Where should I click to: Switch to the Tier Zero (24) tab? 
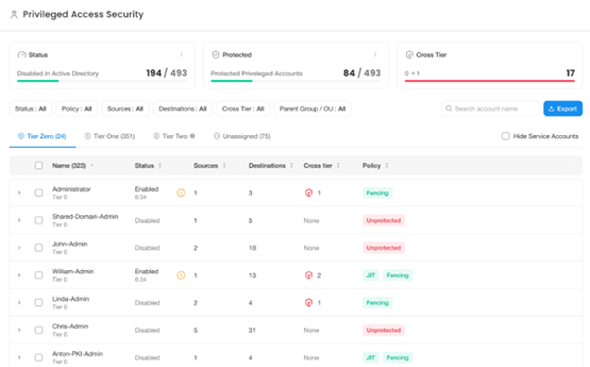tap(43, 136)
